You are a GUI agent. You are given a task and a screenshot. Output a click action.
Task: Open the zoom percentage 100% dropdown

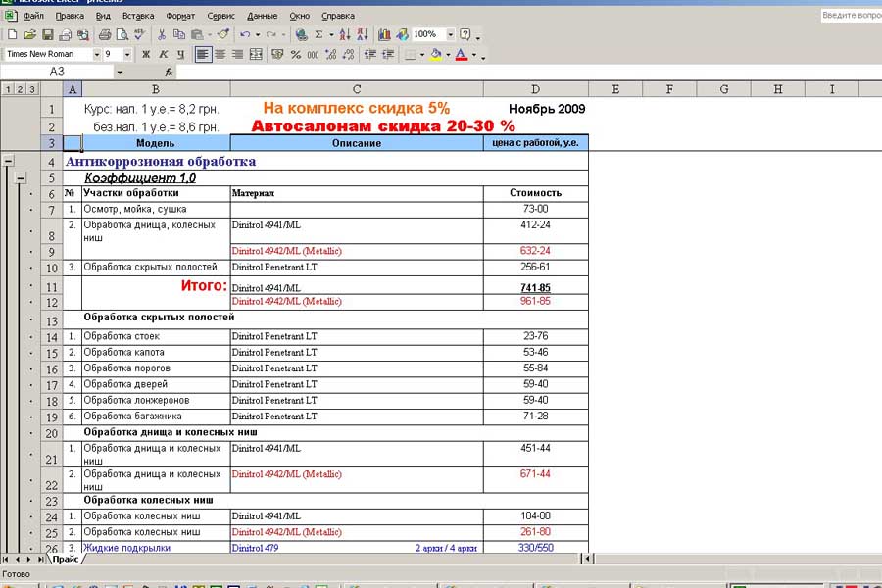pyautogui.click(x=451, y=34)
